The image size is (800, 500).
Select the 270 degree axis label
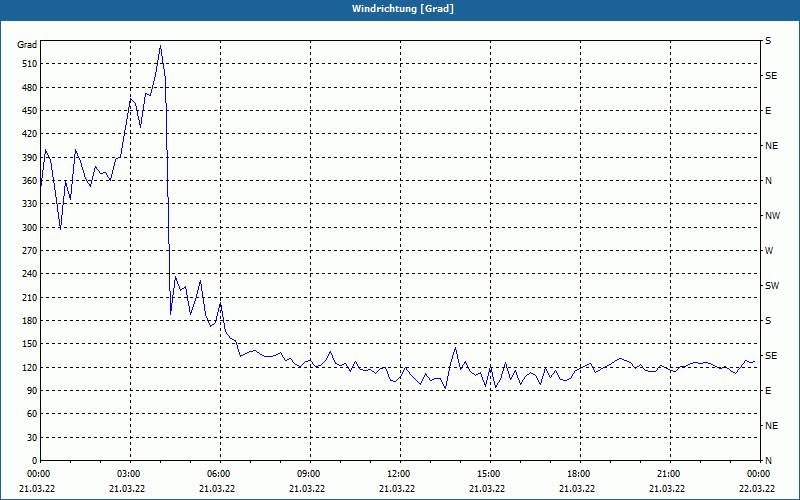30,251
